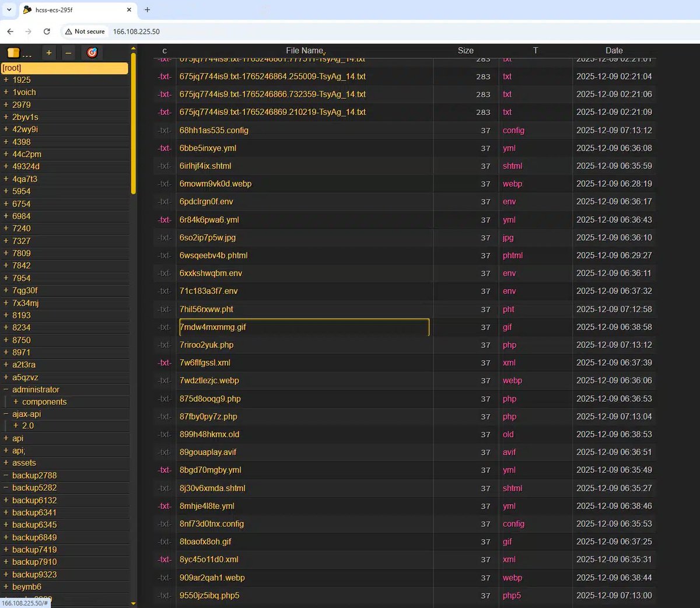Open file 909ar2qah1.webp
The width and height of the screenshot is (700, 608).
(x=212, y=578)
